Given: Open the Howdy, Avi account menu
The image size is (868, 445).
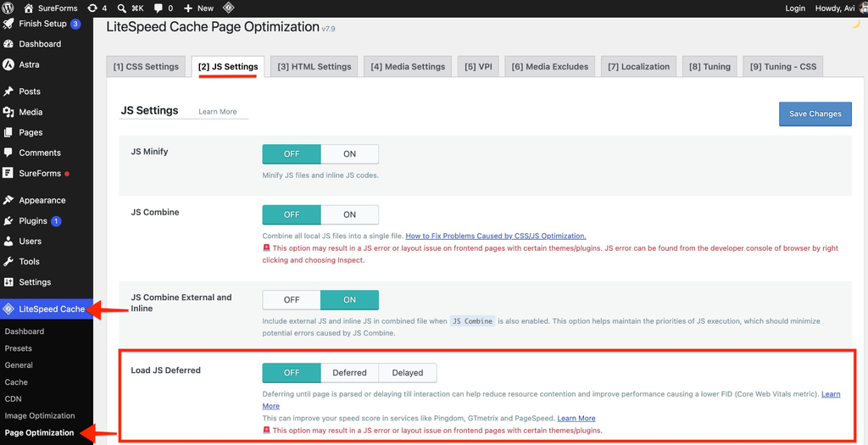Looking at the screenshot, I should [839, 8].
